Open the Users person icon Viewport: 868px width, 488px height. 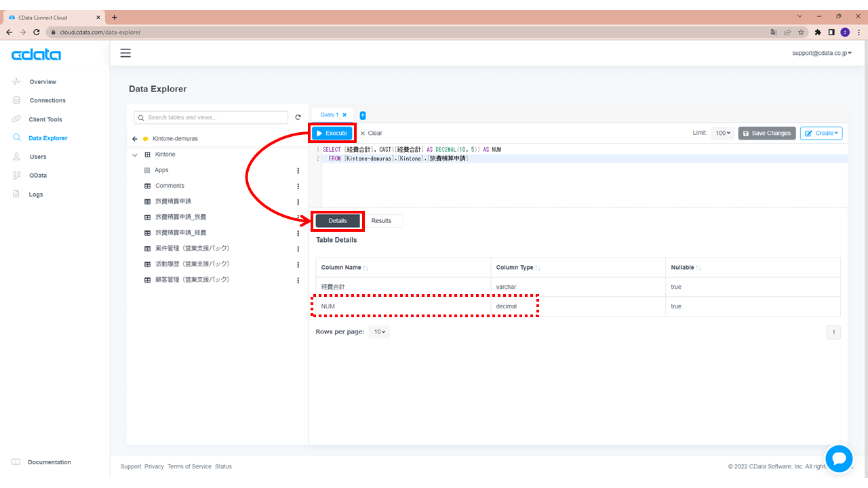[x=16, y=157]
